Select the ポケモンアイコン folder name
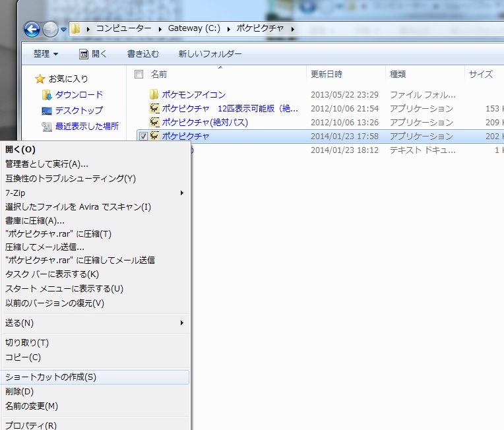Viewport: 504px width, 430px height. (x=194, y=94)
